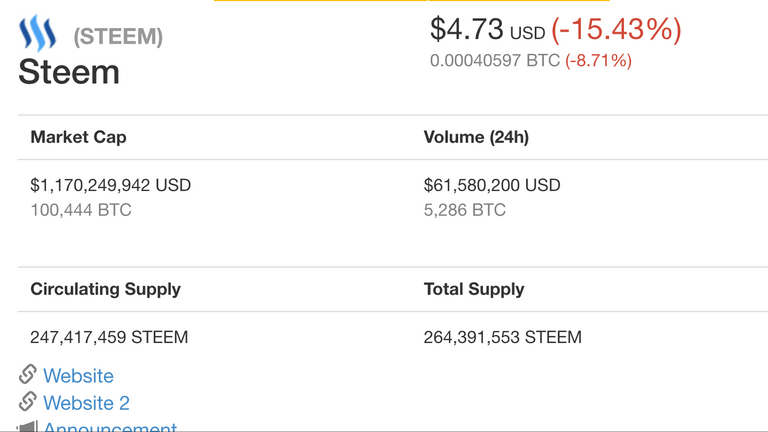Open the Website link
The height and width of the screenshot is (432, 768).
pyautogui.click(x=78, y=376)
